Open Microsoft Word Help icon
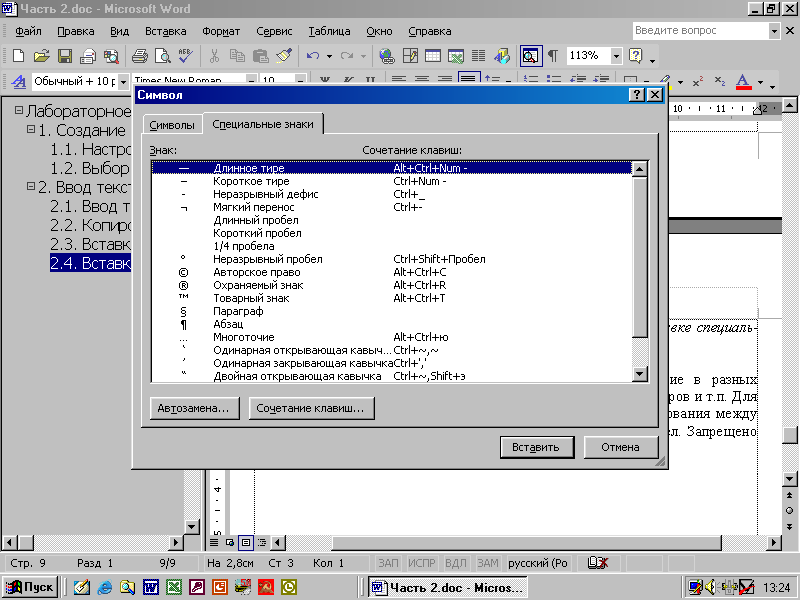Image resolution: width=800 pixels, height=600 pixels. point(636,56)
